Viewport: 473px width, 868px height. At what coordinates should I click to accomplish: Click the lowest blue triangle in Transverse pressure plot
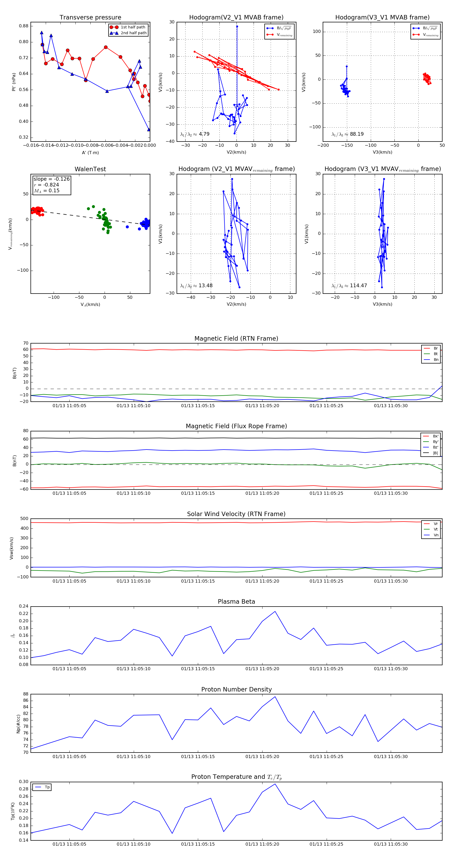pyautogui.click(x=149, y=130)
